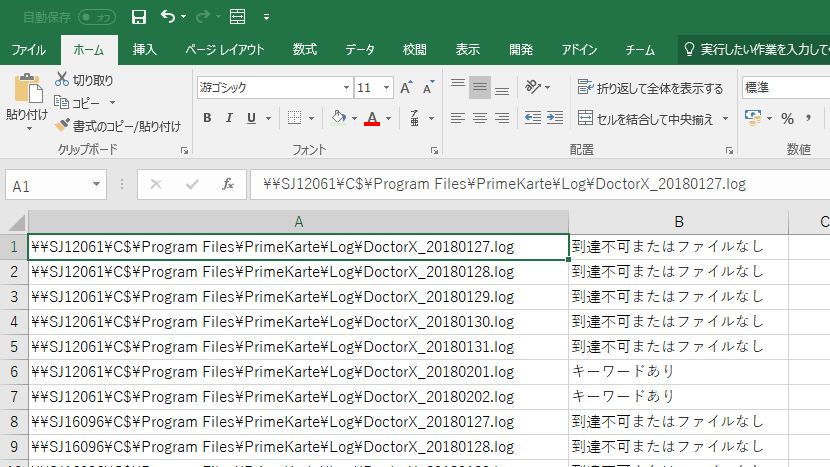Viewport: 830px width, 467px height.
Task: Toggle the AutoSave switch
Action: coord(97,17)
